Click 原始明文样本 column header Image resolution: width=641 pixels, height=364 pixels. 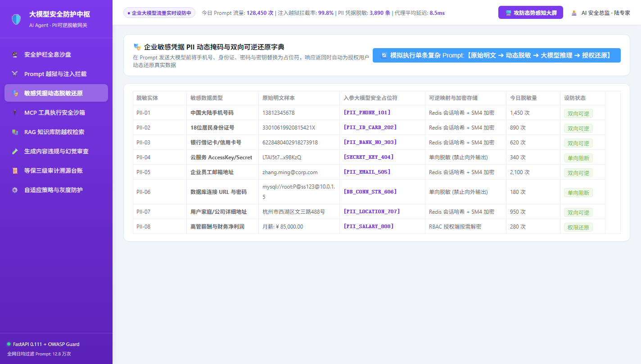(299, 98)
